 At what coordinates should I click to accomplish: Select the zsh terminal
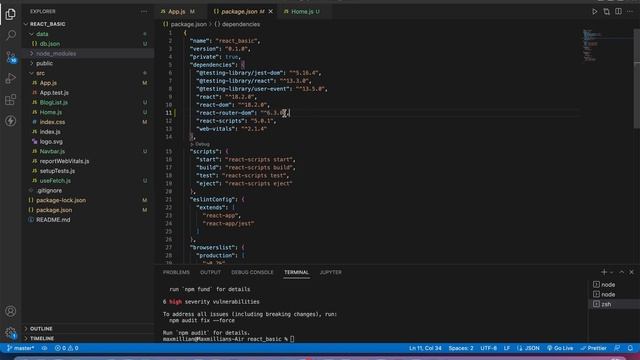pos(614,304)
